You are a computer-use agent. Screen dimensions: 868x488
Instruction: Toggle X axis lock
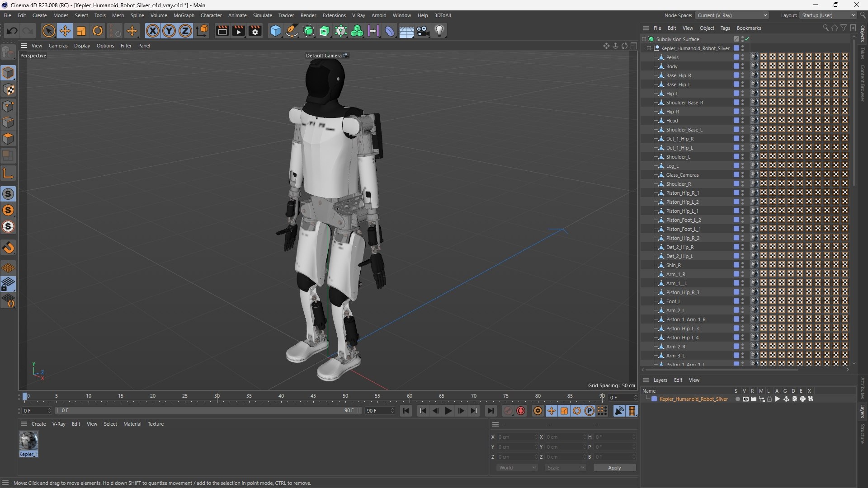[153, 31]
